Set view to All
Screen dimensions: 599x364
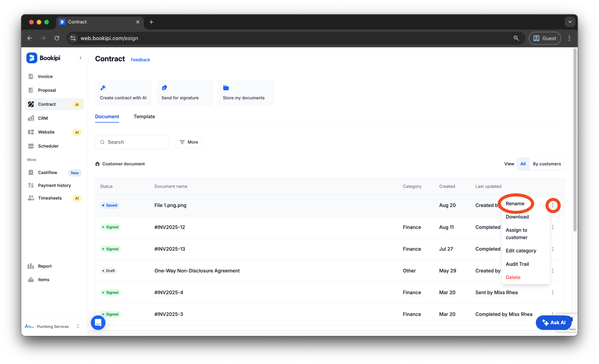coord(523,164)
